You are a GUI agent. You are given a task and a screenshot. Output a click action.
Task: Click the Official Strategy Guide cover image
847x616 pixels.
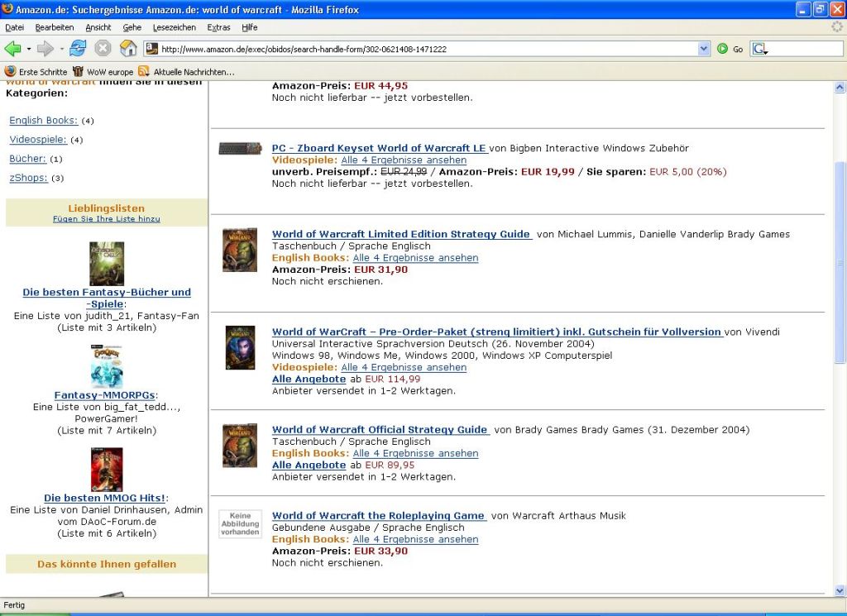[240, 446]
